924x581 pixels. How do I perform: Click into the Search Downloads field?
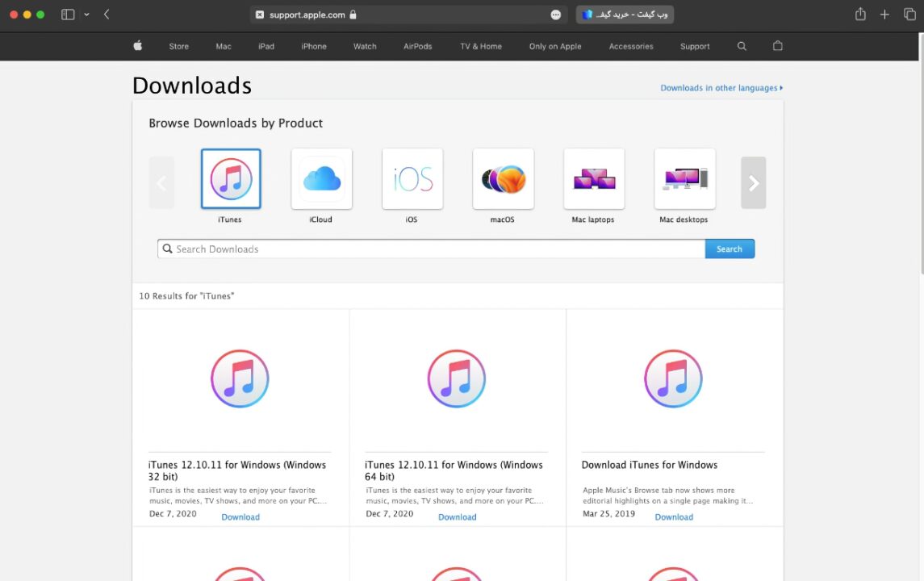point(432,249)
